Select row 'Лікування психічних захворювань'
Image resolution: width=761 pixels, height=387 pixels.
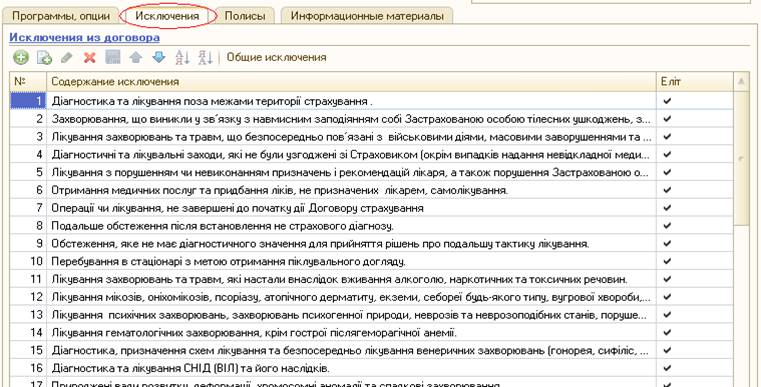coord(372,315)
